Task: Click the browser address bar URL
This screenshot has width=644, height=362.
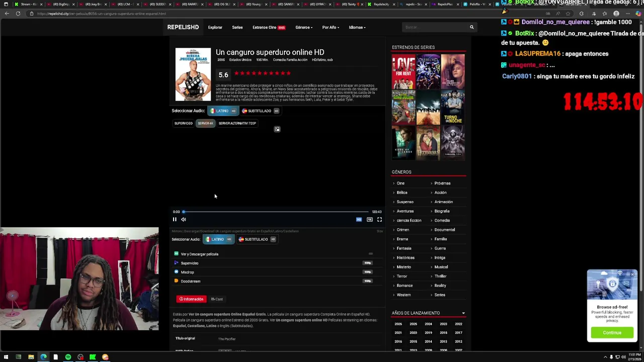Action: pyautogui.click(x=101, y=14)
